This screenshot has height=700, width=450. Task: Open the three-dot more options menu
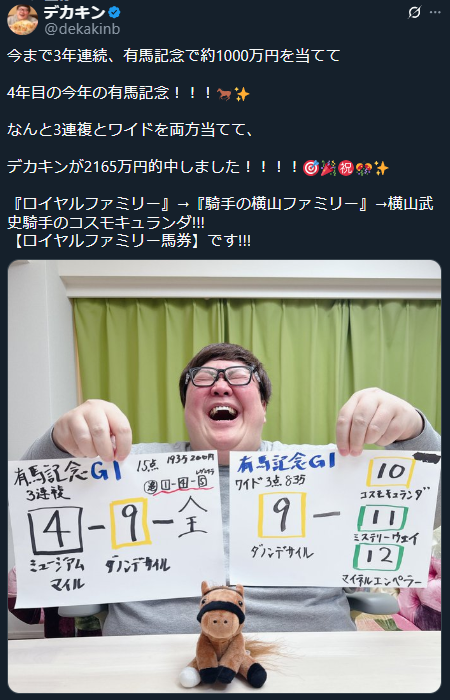coord(435,13)
